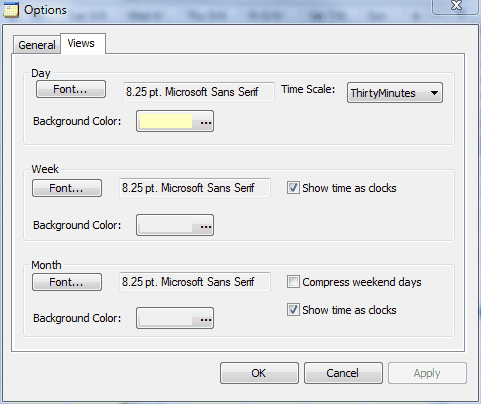Enable Compress weekend days checkbox
Screen dimensions: 481x404
click(x=293, y=282)
